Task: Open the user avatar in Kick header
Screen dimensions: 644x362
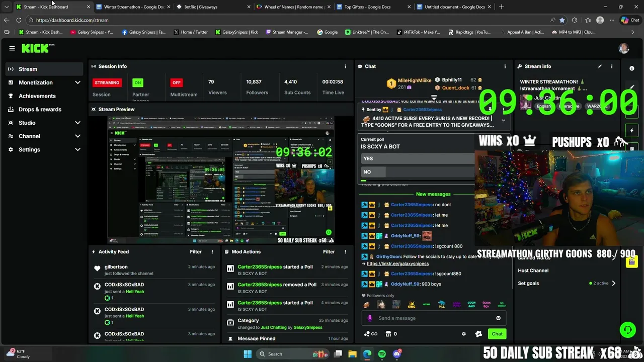Action: [x=624, y=48]
